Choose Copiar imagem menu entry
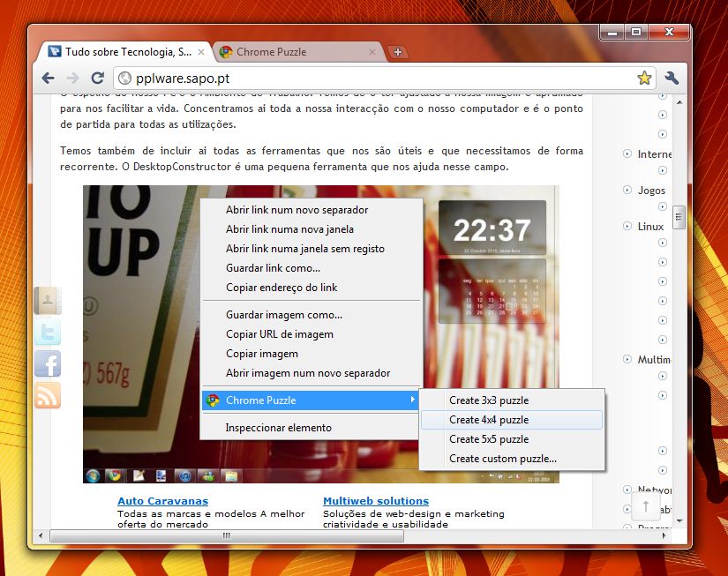728x576 pixels. click(x=311, y=354)
